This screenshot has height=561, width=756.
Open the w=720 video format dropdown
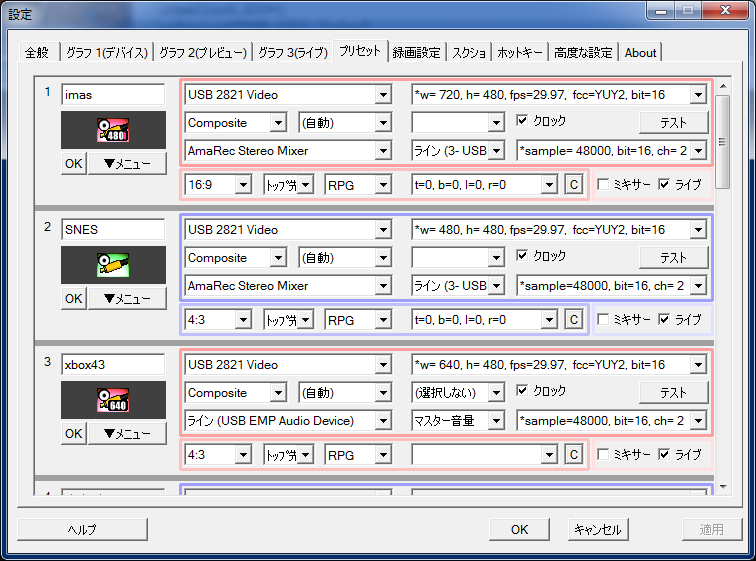(x=559, y=94)
